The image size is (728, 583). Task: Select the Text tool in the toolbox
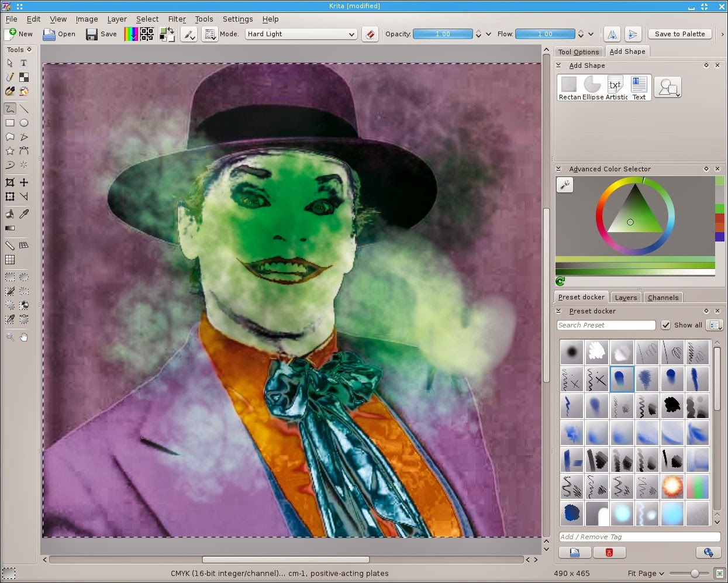(24, 63)
